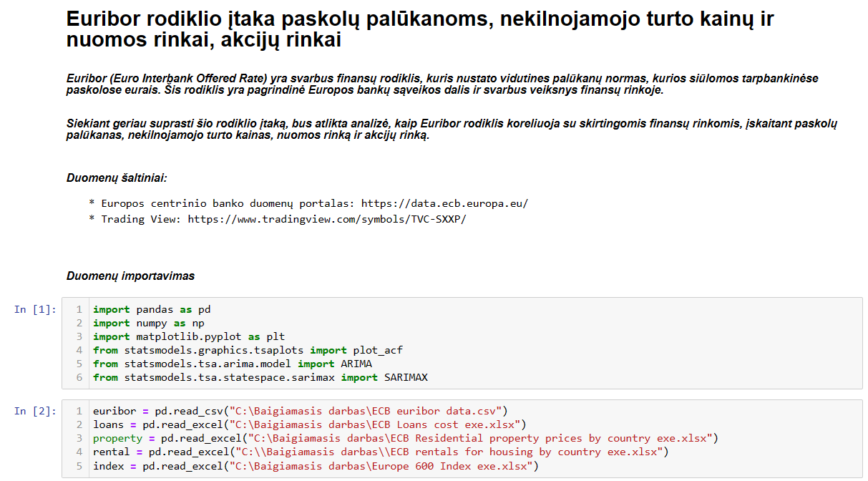Click line number 6 in cell In [1]
The height and width of the screenshot is (481, 868).
pos(79,377)
